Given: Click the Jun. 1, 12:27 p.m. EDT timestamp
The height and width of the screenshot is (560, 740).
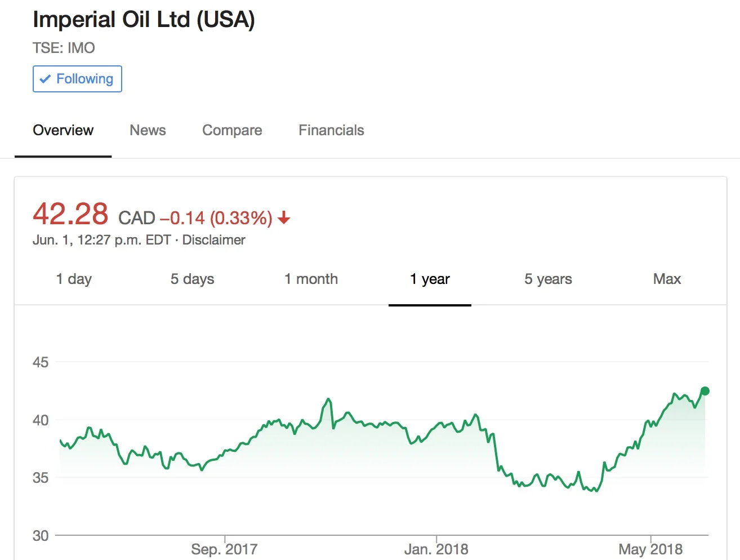Looking at the screenshot, I should point(102,240).
